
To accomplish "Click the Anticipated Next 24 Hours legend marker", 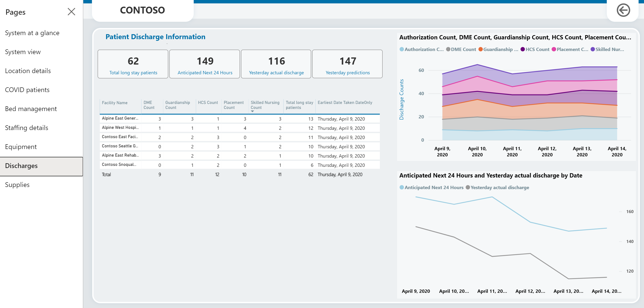I will 402,187.
